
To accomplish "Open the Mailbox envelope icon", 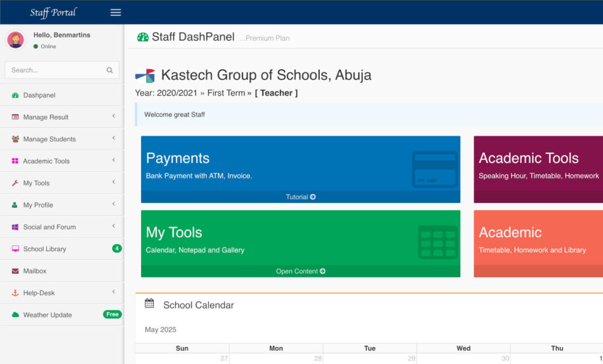I will pyautogui.click(x=15, y=271).
